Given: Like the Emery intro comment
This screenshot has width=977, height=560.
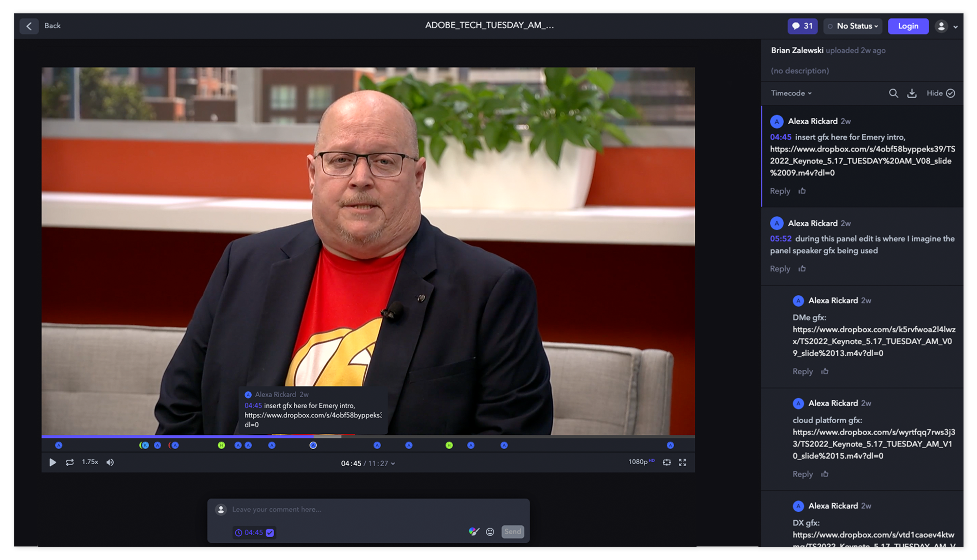Looking at the screenshot, I should [802, 191].
